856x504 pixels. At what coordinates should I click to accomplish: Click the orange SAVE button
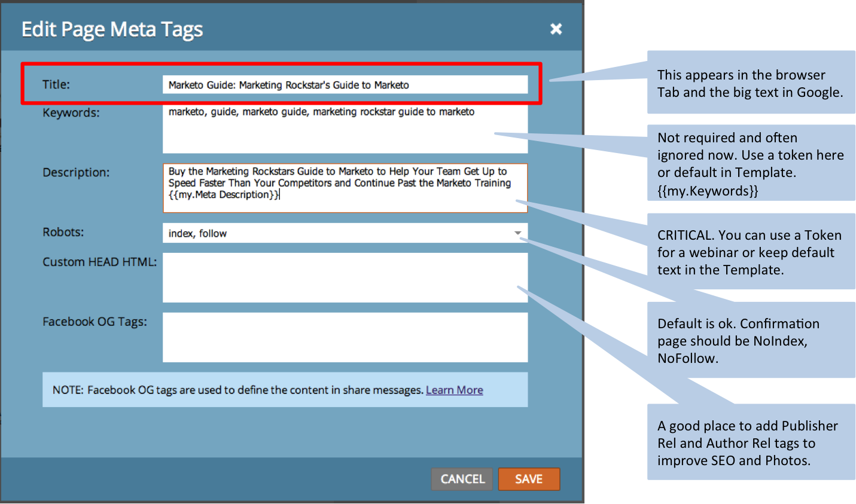coord(529,479)
